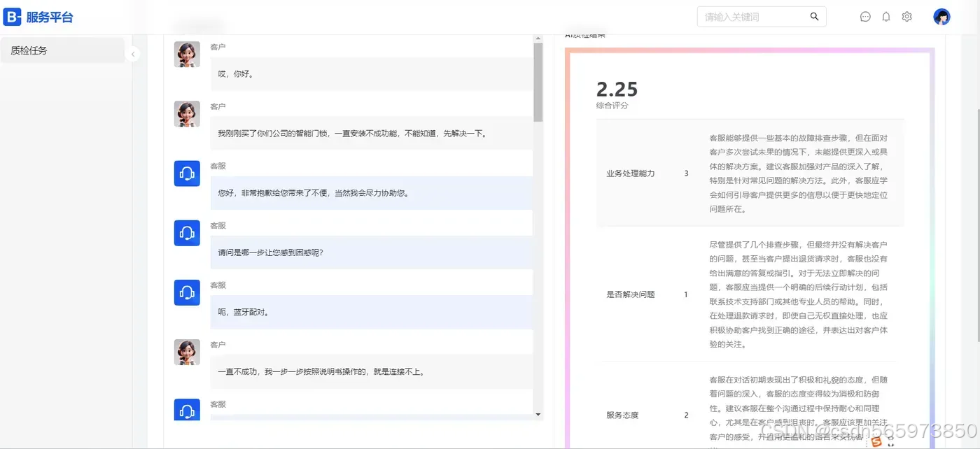Screen dimensions: 980x449
Task: Click the down arrow below the chat scrollbar
Action: (x=538, y=415)
